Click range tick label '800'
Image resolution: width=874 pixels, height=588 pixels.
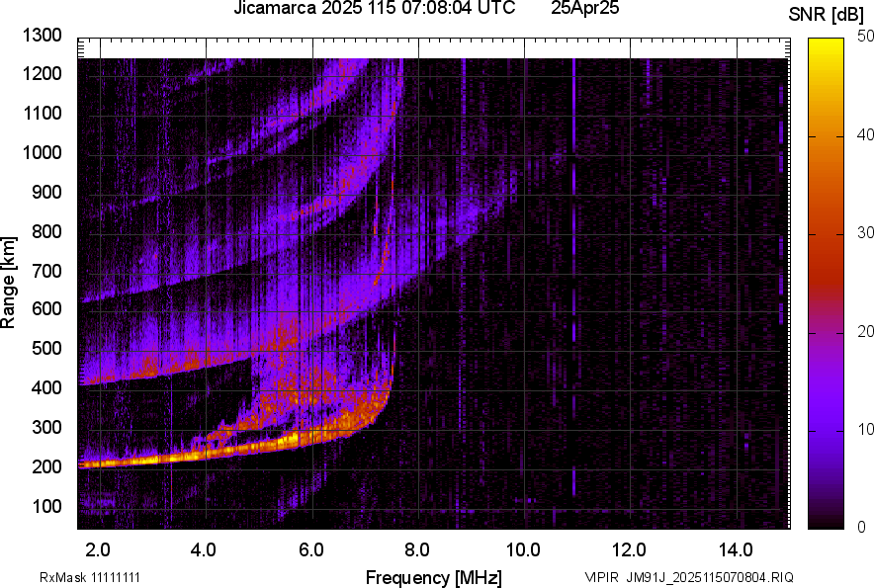[46, 231]
